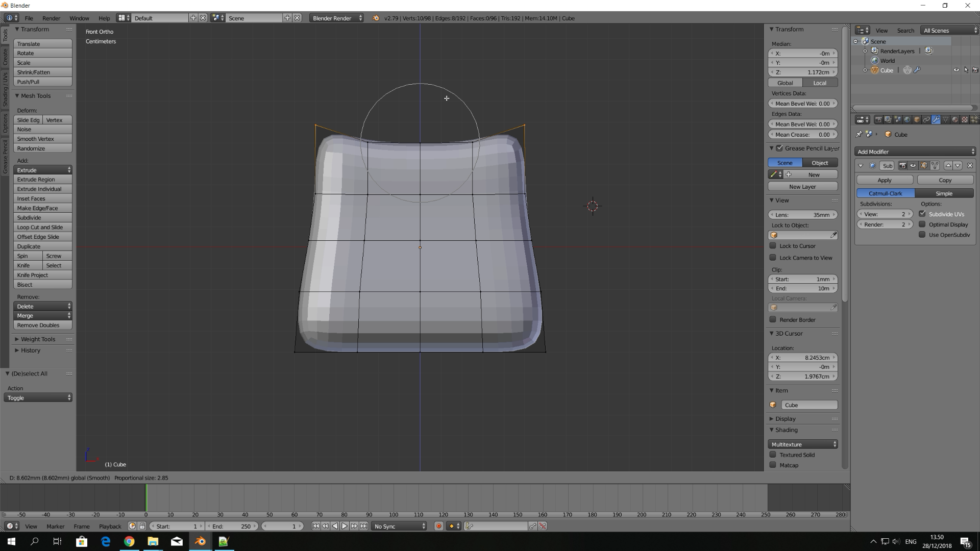Uncheck the Subdivide UVs option

[x=922, y=214]
